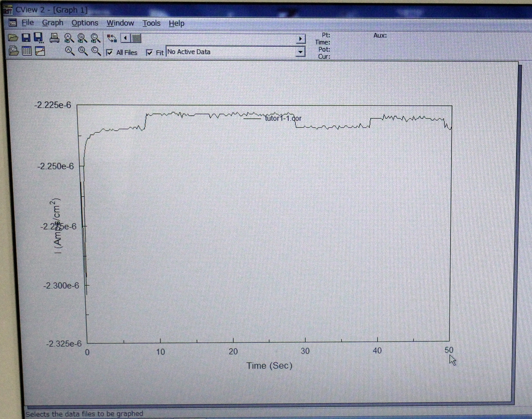The width and height of the screenshot is (532, 419).
Task: Click top-row magnifier icon labeled A
Action: 69,38
